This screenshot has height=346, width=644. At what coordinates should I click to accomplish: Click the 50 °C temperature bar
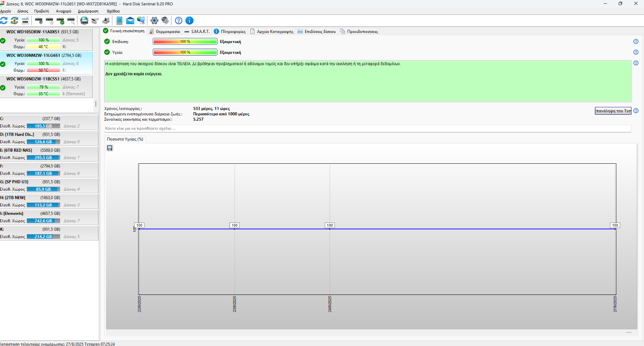43,70
